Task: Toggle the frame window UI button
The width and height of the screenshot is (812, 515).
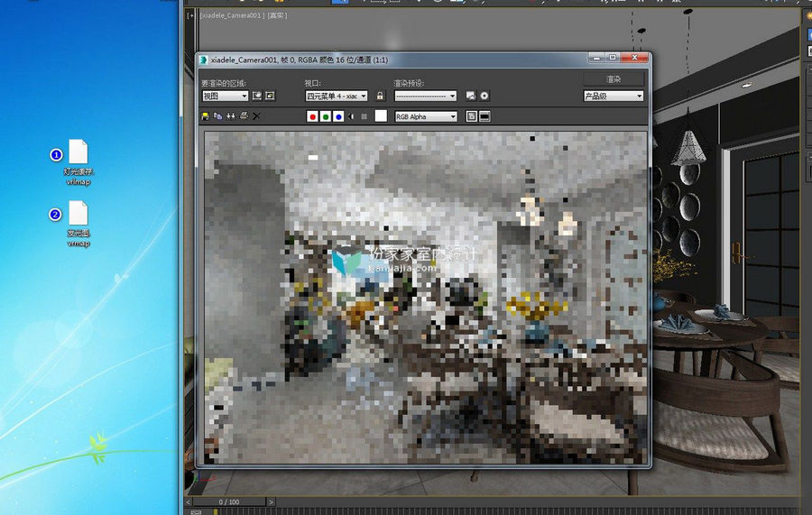Action: 484,116
